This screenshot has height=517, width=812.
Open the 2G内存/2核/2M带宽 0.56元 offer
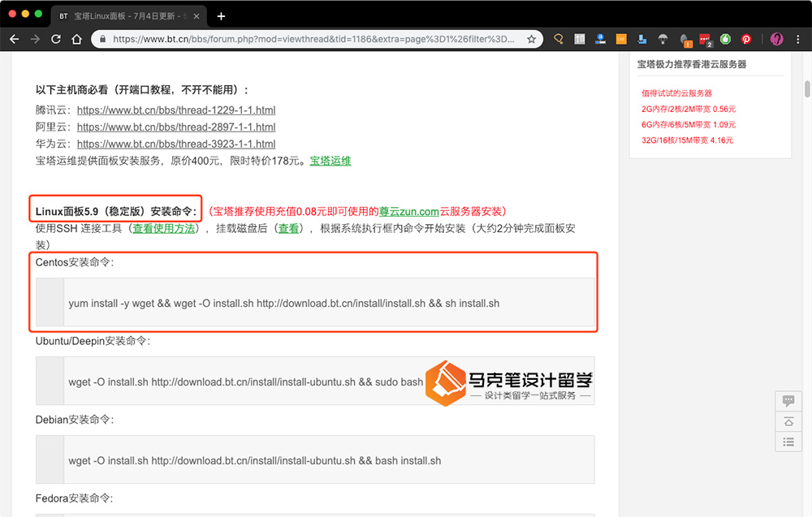pos(689,109)
